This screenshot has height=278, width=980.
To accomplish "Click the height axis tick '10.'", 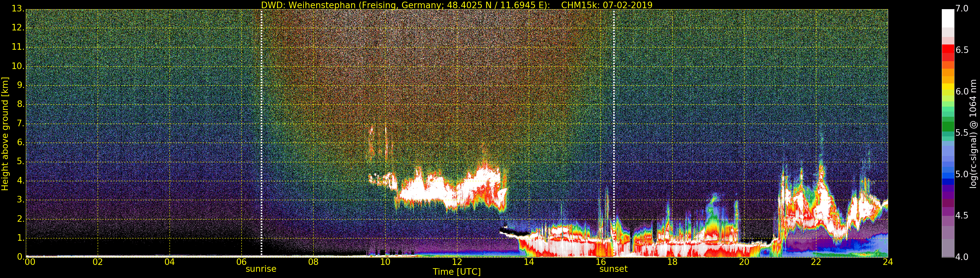I will (18, 66).
